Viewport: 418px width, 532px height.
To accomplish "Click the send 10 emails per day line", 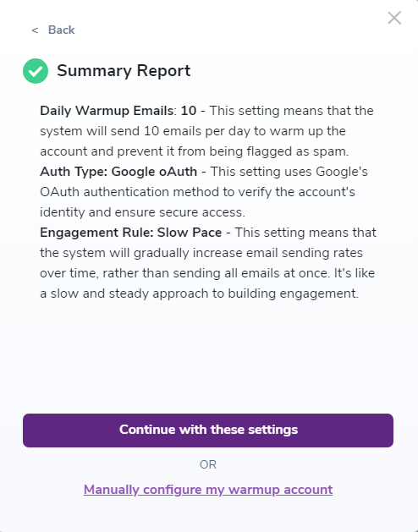I will (193, 131).
